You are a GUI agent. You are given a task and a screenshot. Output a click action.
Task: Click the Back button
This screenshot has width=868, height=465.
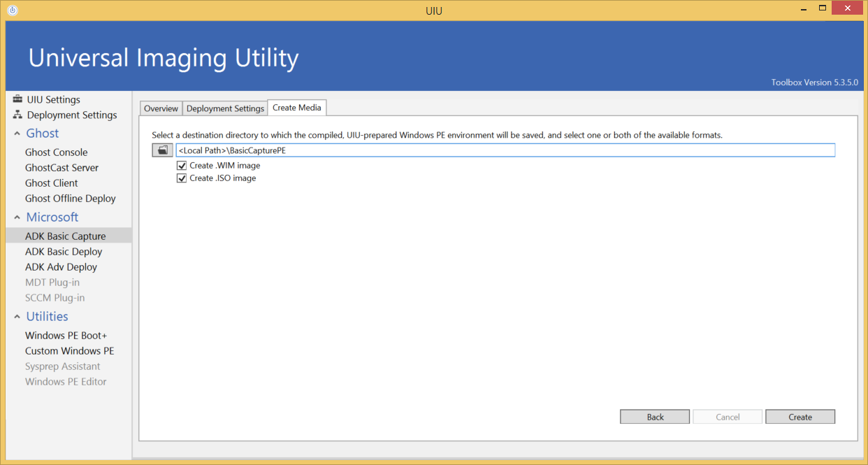point(655,417)
